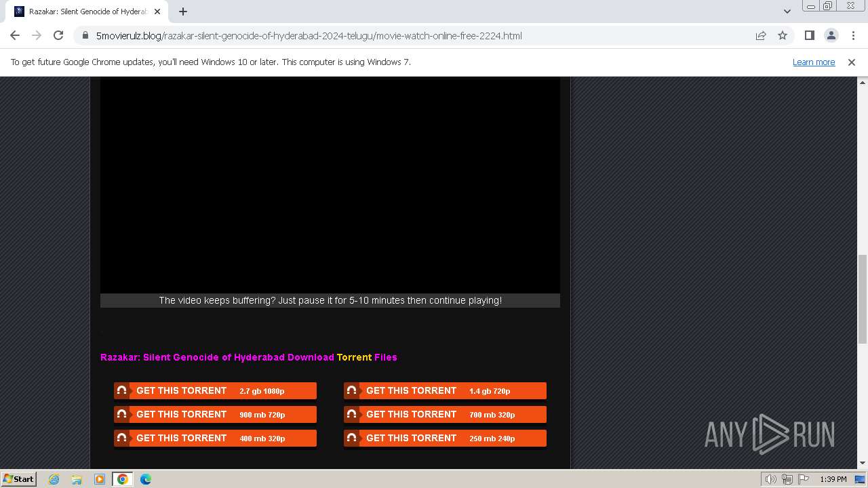Open a new tab with the plus button
Image resolution: width=868 pixels, height=488 pixels.
click(183, 12)
